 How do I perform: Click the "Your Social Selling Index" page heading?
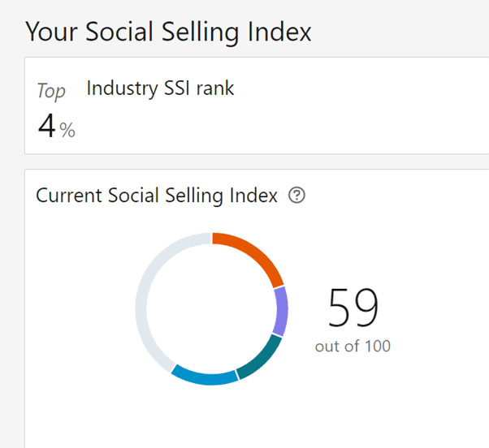(168, 32)
